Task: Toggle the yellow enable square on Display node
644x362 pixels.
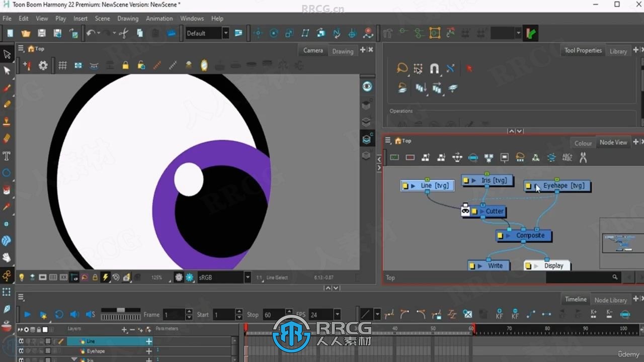Action: tap(528, 265)
